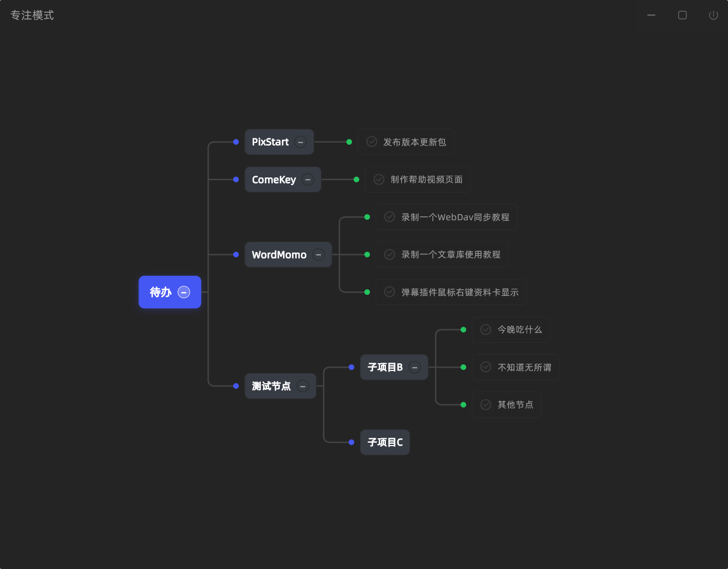728x569 pixels.
Task: Click blue connector dot before ComeKey
Action: (x=236, y=180)
